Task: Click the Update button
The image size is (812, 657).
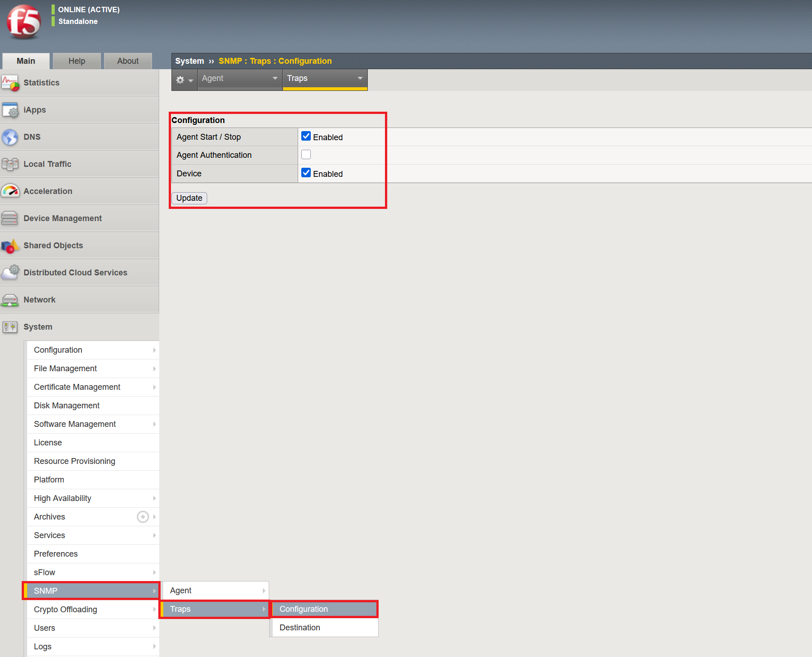Action: [x=189, y=198]
